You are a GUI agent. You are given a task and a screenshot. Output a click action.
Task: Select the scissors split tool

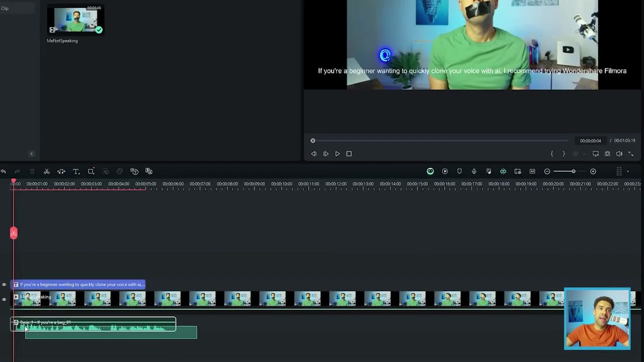pyautogui.click(x=47, y=171)
